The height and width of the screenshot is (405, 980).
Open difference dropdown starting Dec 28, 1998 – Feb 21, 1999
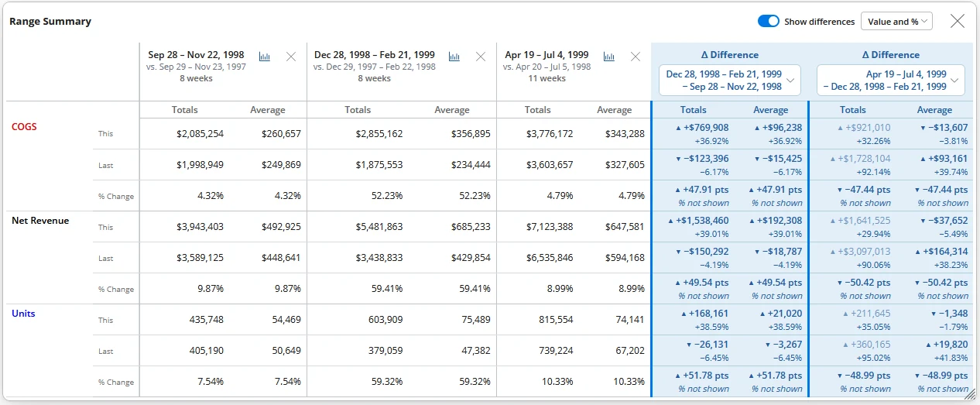pos(731,80)
